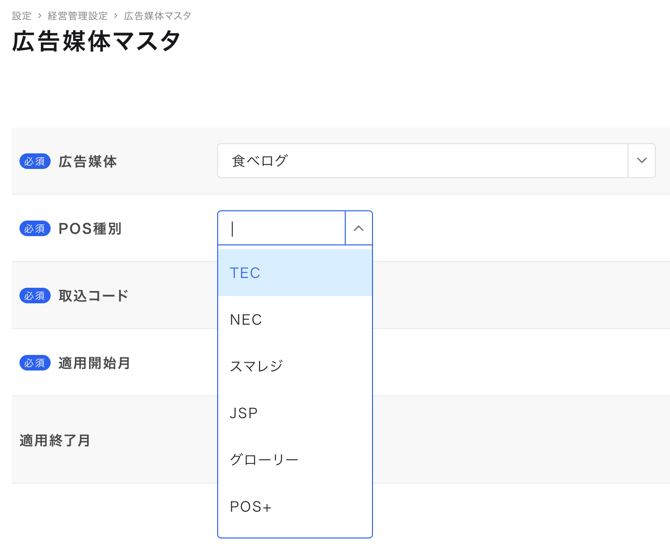670x556 pixels.
Task: Expand the 広告媒体 dropdown chevron
Action: click(642, 161)
